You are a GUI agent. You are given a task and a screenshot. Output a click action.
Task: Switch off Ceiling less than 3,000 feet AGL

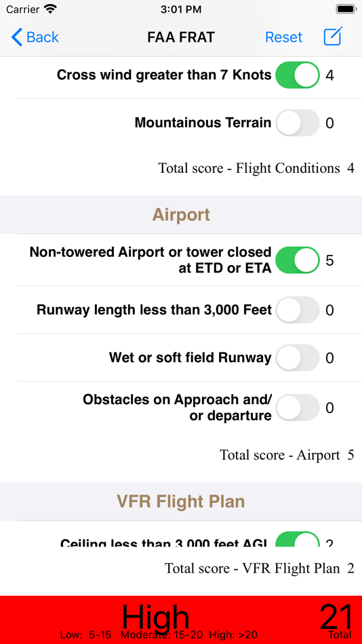[x=298, y=540]
